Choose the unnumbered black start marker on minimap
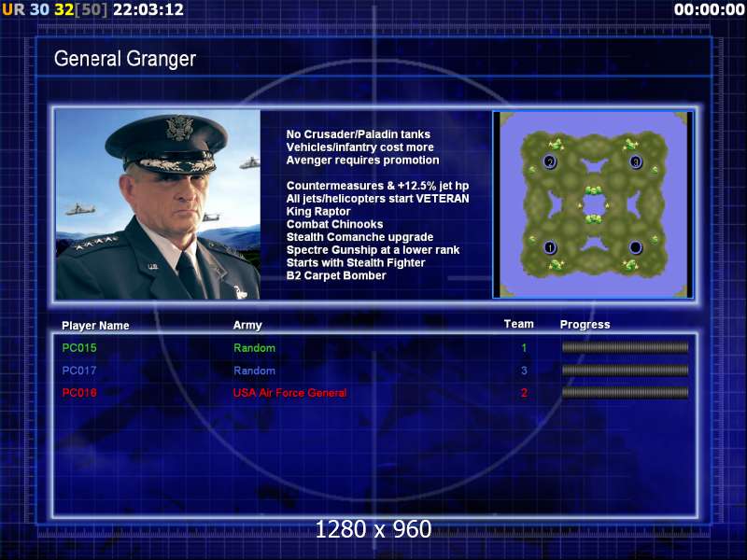Image resolution: width=747 pixels, height=560 pixels. [636, 247]
